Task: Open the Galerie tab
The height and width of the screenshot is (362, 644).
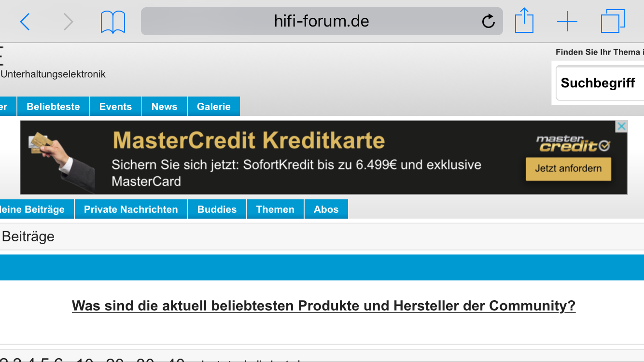Action: [x=214, y=107]
